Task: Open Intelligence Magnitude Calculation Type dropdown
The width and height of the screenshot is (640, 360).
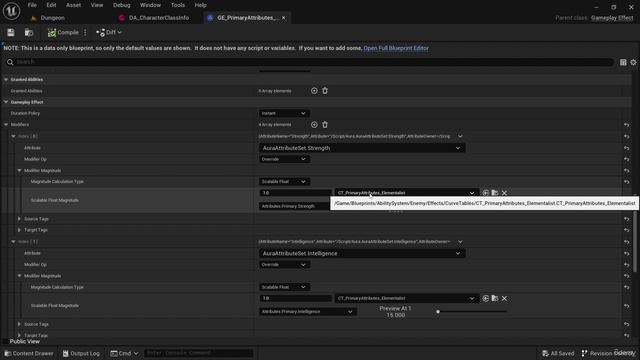Action: coord(284,287)
